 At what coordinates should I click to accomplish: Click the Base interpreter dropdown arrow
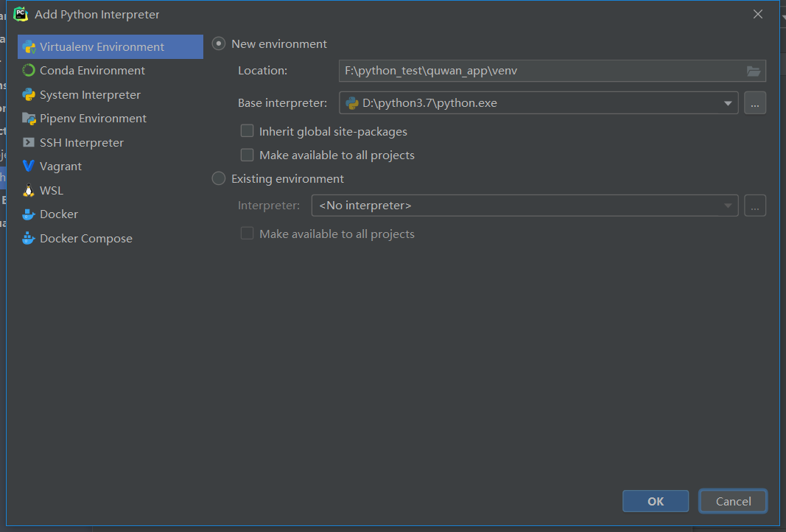728,103
